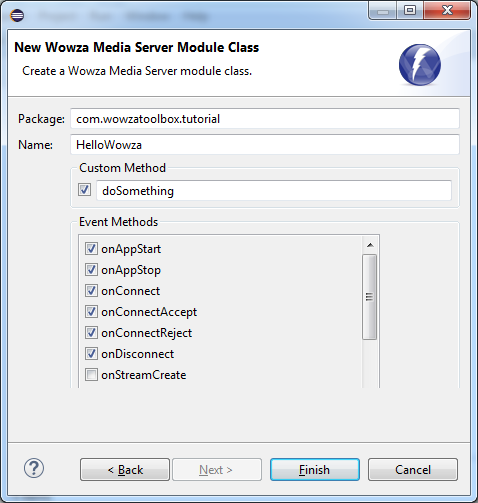Toggle the custom method checkbox
This screenshot has width=478, height=503.
pos(84,190)
